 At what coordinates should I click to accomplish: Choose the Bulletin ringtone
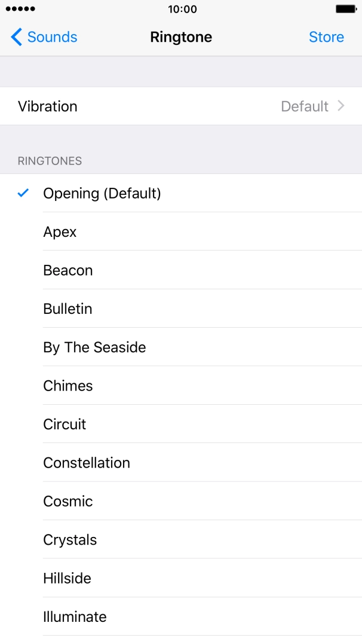[67, 309]
